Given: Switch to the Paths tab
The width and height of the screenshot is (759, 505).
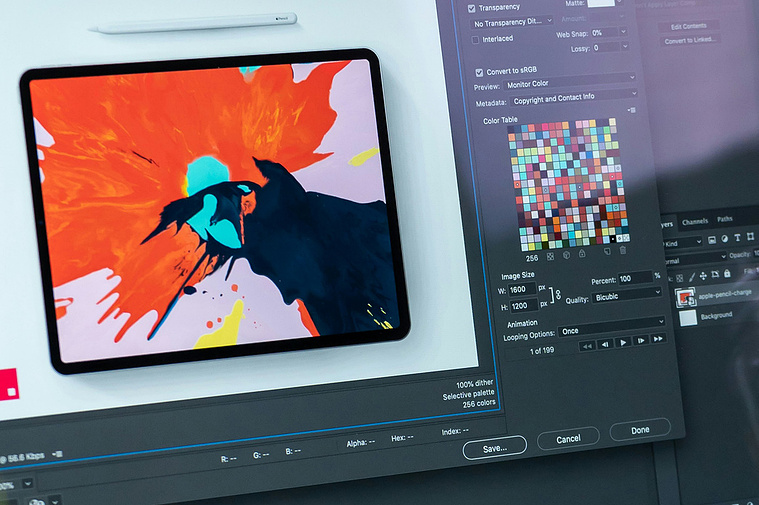Looking at the screenshot, I should pos(725,219).
